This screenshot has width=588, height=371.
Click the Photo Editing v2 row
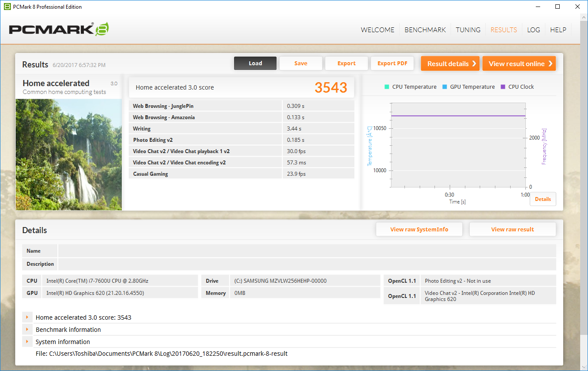241,140
